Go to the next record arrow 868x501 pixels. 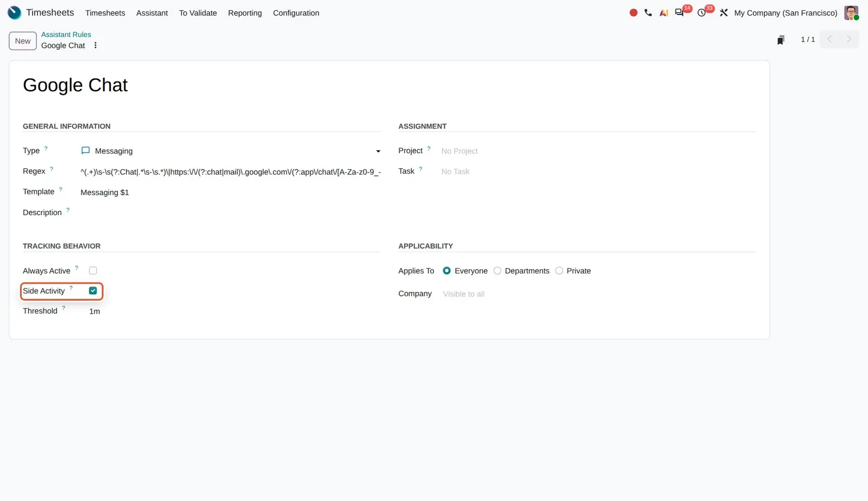[x=849, y=39]
